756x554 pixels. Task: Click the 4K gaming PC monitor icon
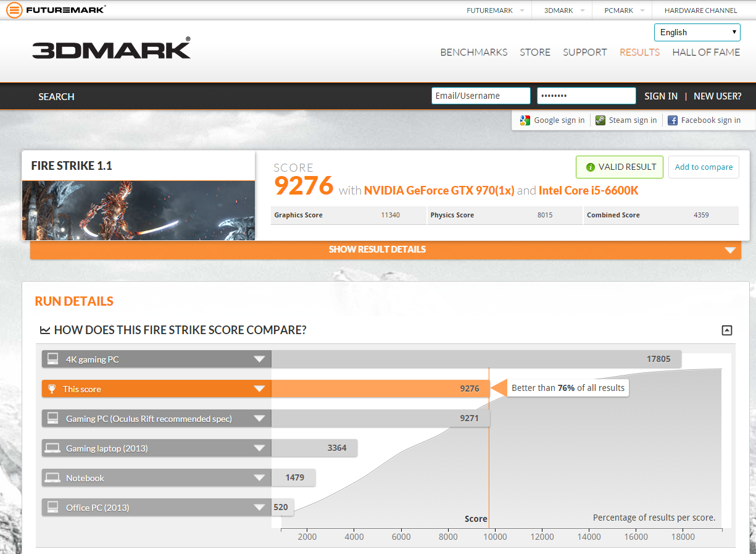click(53, 359)
